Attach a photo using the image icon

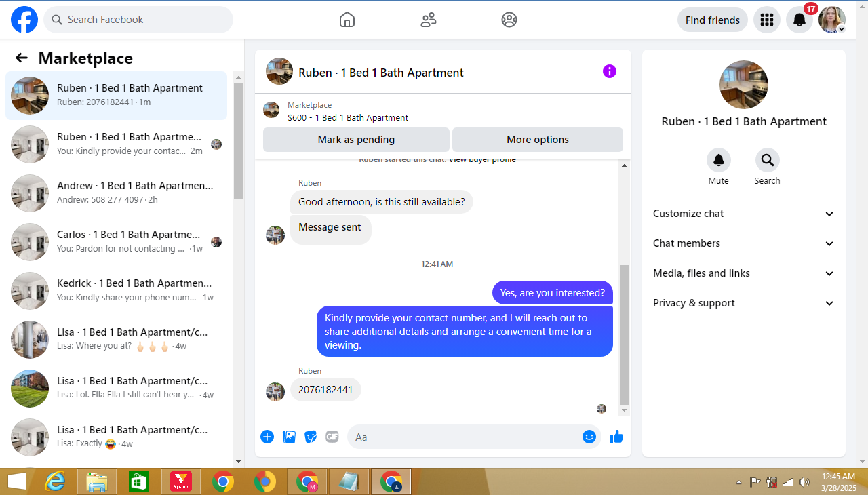289,437
